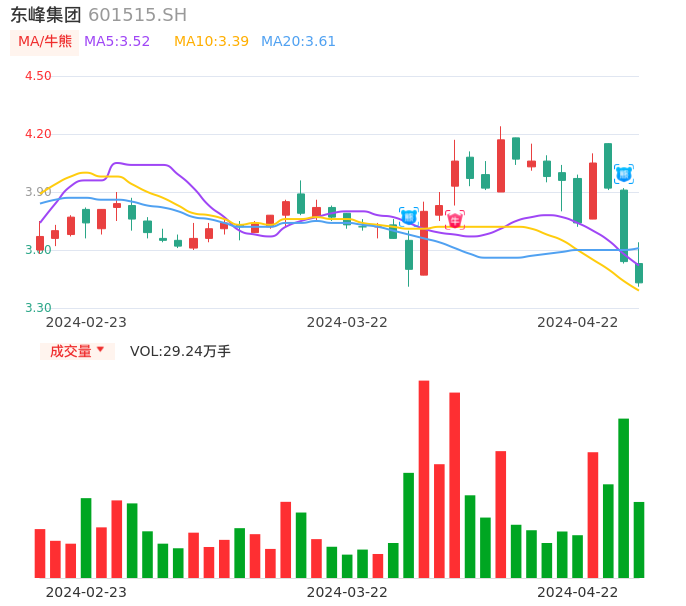This screenshot has width=686, height=606.
Task: Click the tallest red volume bar
Action: point(424,479)
